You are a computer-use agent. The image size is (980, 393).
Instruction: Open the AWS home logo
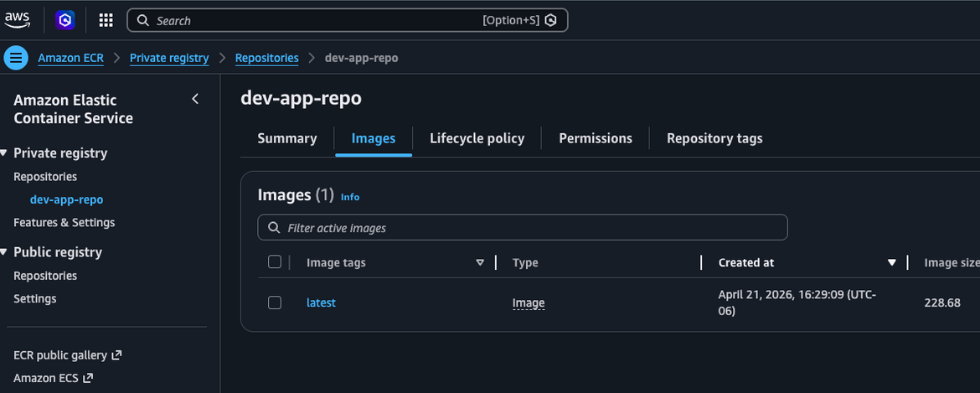pos(17,20)
